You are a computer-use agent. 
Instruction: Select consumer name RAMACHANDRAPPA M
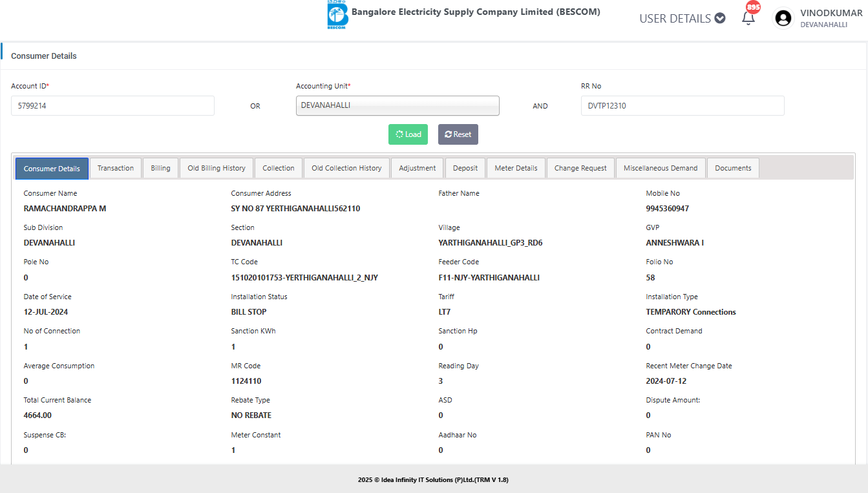coord(65,209)
